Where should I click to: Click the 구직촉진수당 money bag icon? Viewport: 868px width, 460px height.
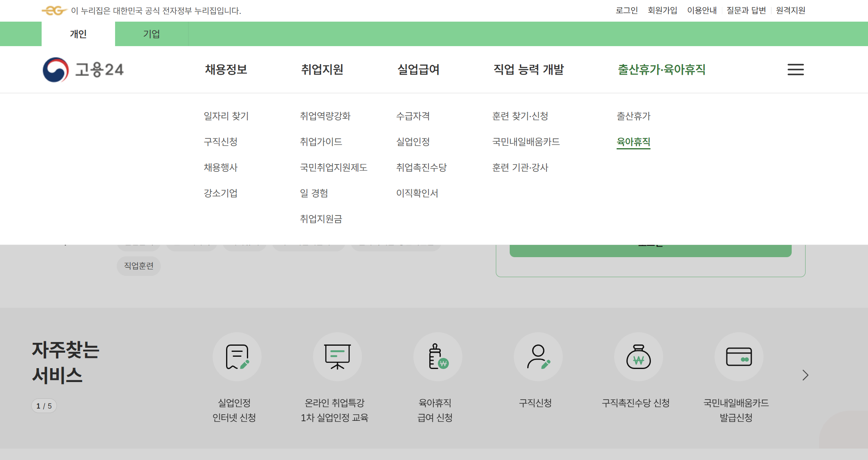(638, 357)
